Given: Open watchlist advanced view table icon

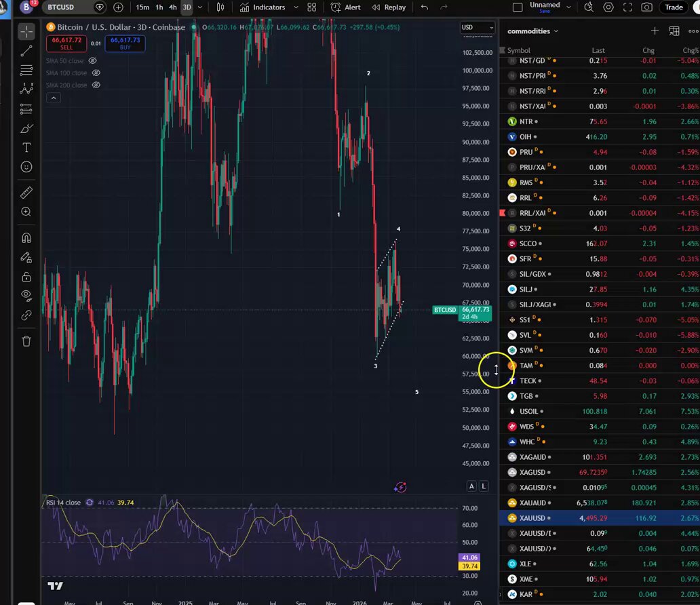Looking at the screenshot, I should 674,31.
